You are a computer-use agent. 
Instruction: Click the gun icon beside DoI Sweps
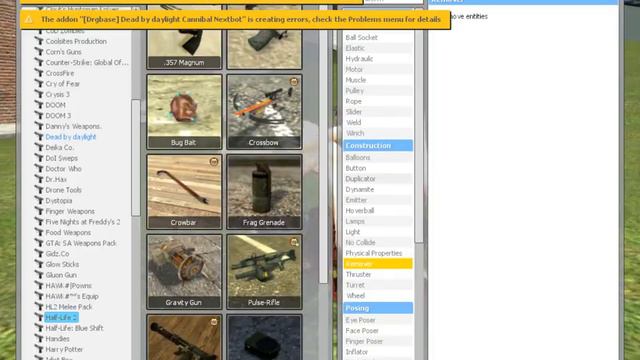click(x=39, y=158)
